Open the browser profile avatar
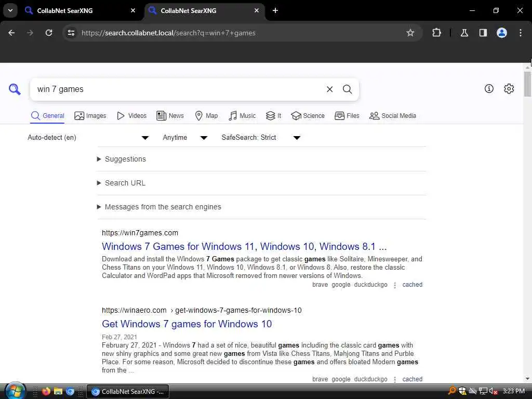Image resolution: width=532 pixels, height=399 pixels. tap(502, 33)
